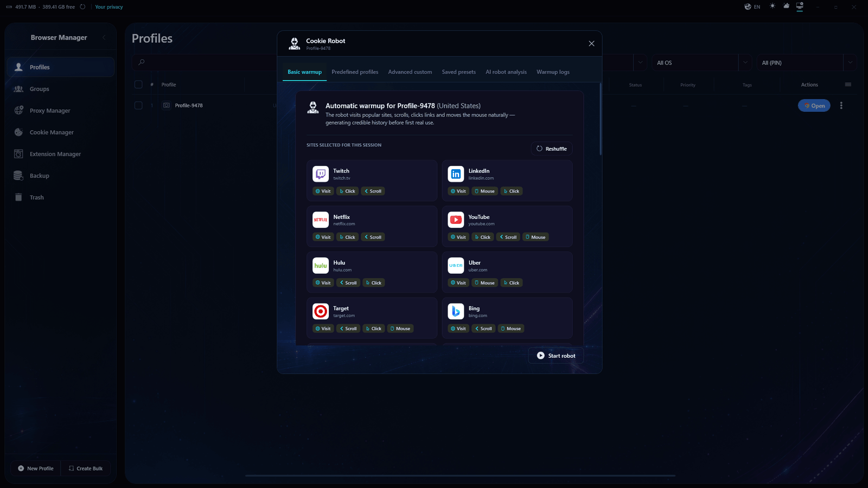Click the Target site logo icon

coord(321,311)
